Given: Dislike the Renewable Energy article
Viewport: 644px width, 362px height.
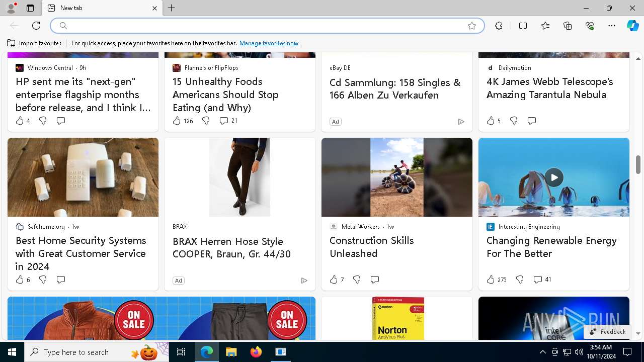Looking at the screenshot, I should [x=520, y=280].
